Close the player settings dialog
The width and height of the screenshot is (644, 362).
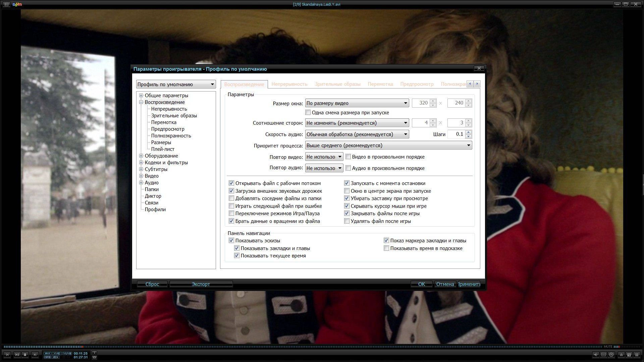(x=479, y=68)
